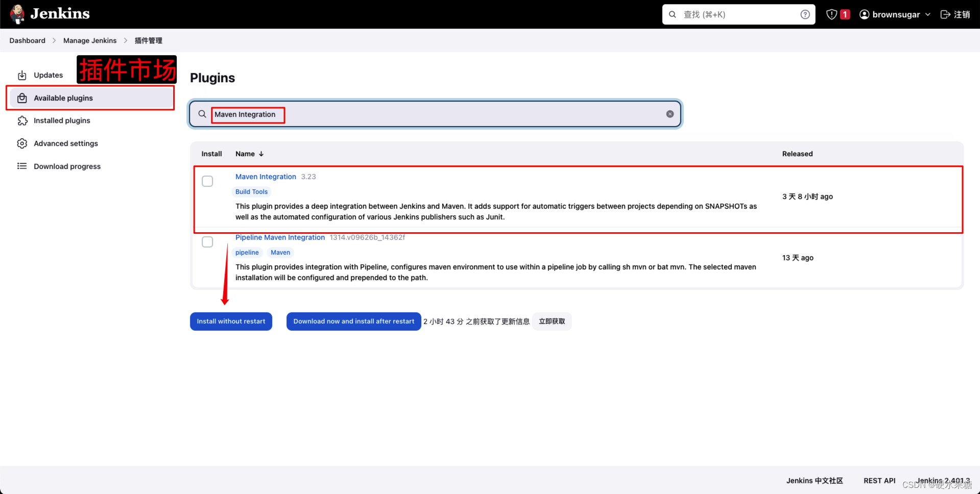Click the search magnifier icon in header
Viewport: 980px width, 494px height.
click(673, 14)
